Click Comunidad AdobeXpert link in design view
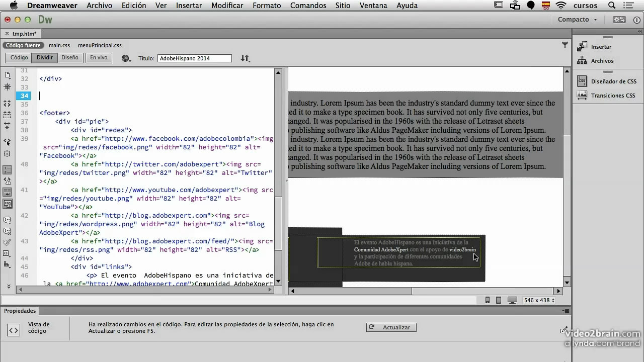The width and height of the screenshot is (644, 362). [381, 249]
